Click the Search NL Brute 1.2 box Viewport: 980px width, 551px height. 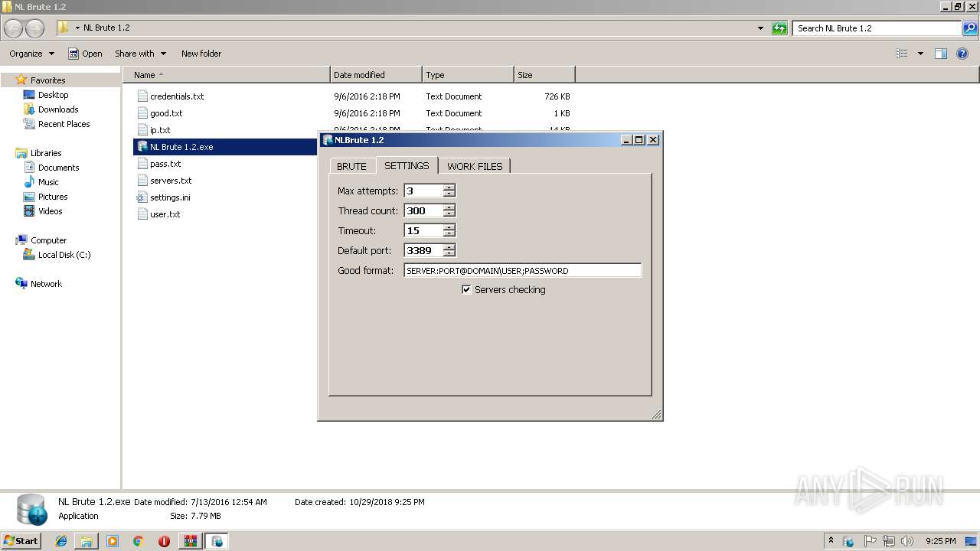point(877,28)
